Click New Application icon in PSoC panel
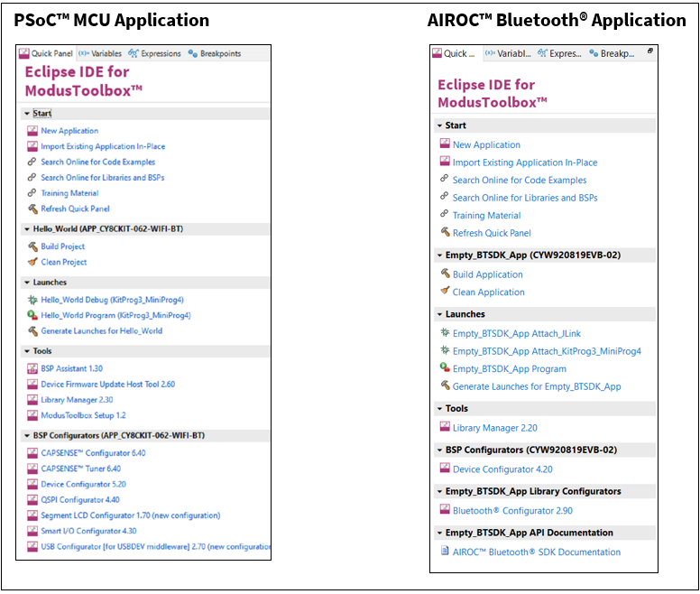700x594 pixels. [x=32, y=131]
